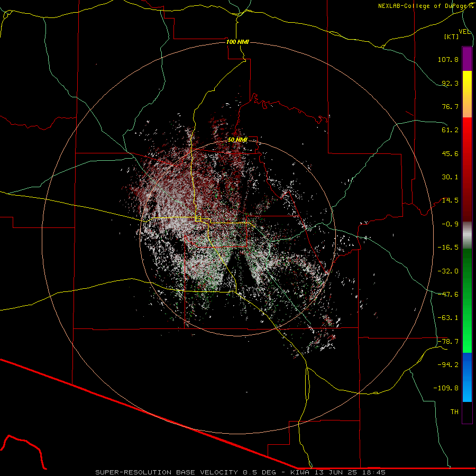The height and width of the screenshot is (476, 476).
Task: Click the purple segment of the color bar
Action: click(x=467, y=59)
